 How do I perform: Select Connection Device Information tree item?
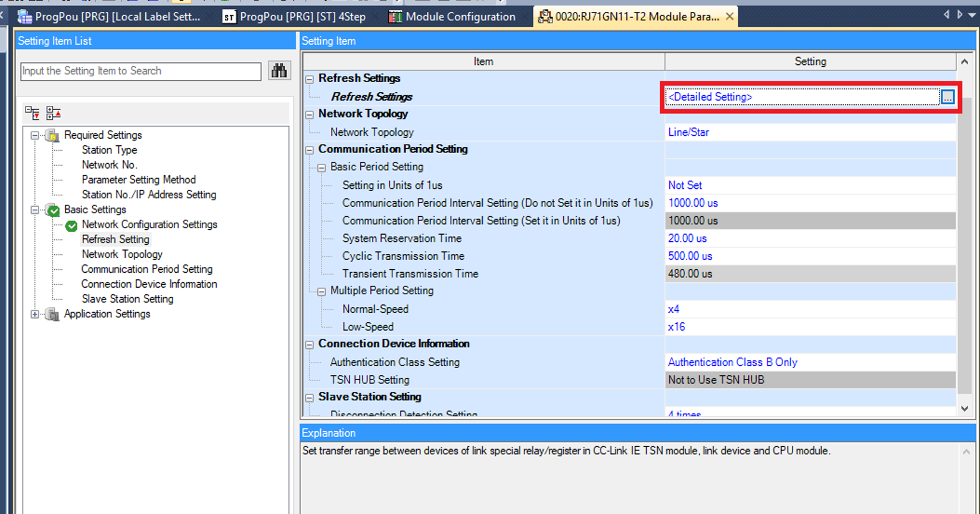149,284
